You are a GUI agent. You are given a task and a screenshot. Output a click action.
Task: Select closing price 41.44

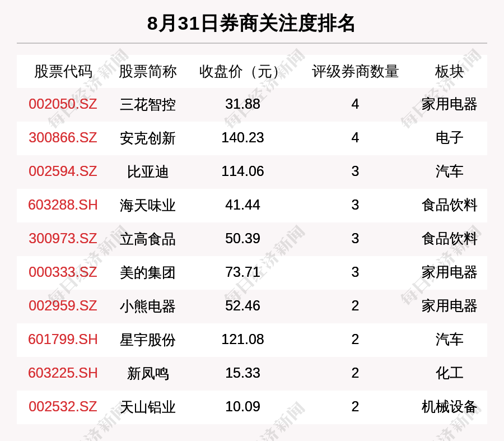click(242, 205)
